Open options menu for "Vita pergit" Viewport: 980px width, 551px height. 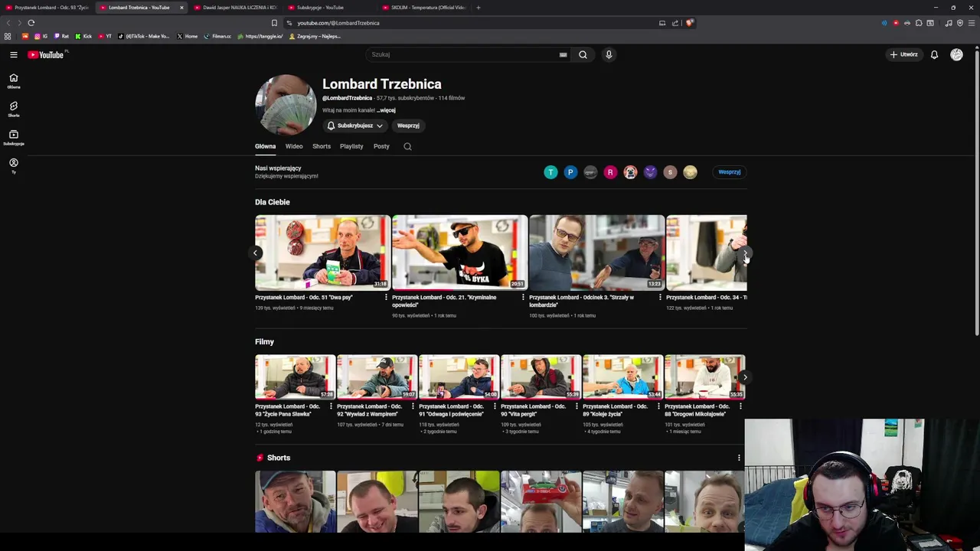[x=577, y=406]
